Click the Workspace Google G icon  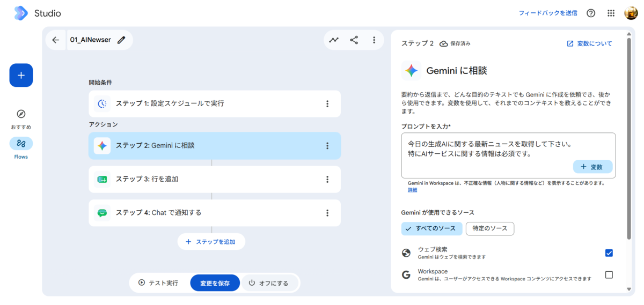point(406,275)
